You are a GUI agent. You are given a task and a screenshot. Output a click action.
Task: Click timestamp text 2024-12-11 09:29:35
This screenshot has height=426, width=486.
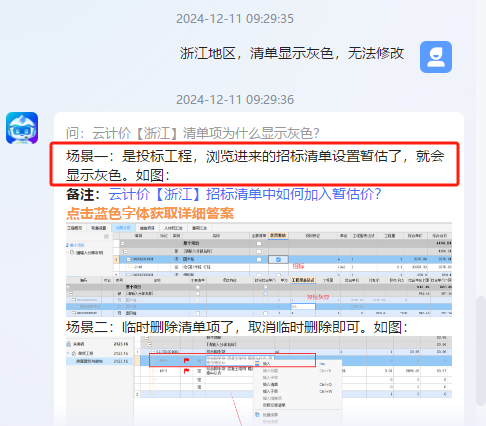click(x=235, y=19)
